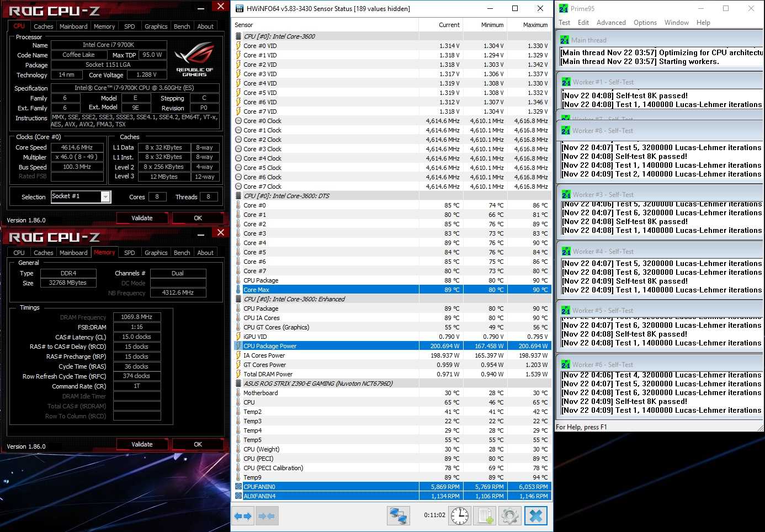The width and height of the screenshot is (765, 532).
Task: Open the Socket #1 selection dropdown
Action: pyautogui.click(x=105, y=197)
